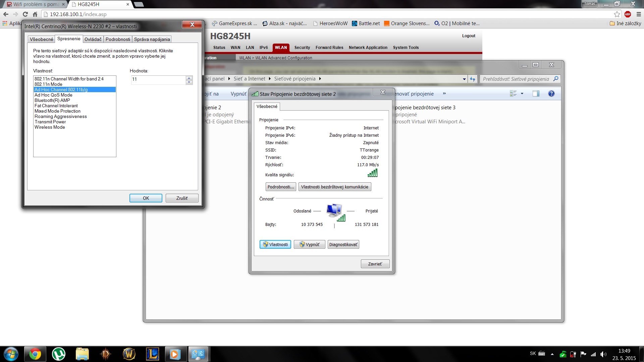The image size is (644, 362).
Task: Click the Diagnostikovať button
Action: [343, 245]
